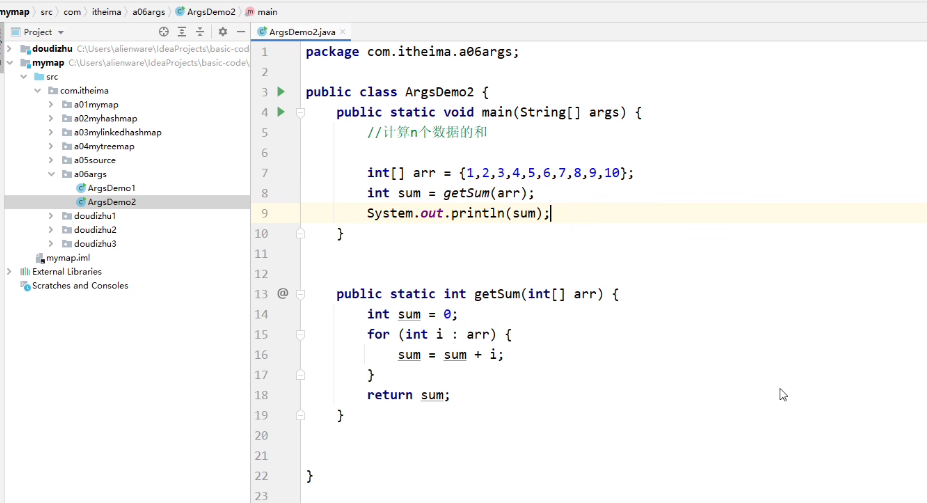Expand the a05source package
The image size is (927, 503).
pyautogui.click(x=51, y=160)
